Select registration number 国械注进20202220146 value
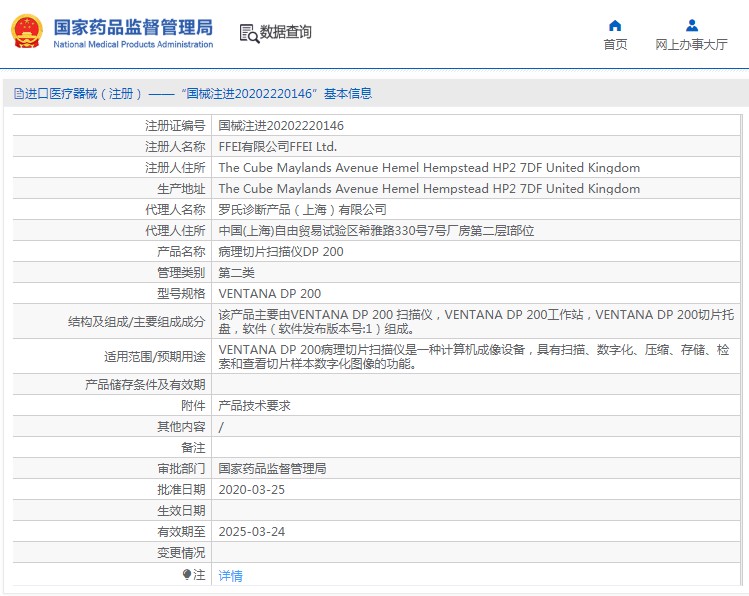 pyautogui.click(x=281, y=126)
